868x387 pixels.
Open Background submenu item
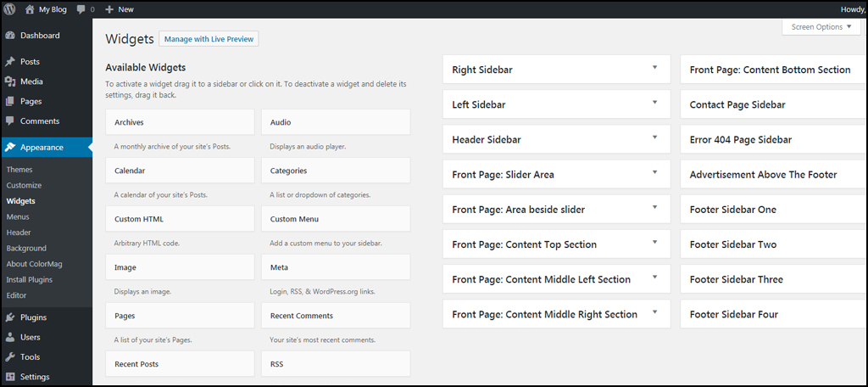26,249
